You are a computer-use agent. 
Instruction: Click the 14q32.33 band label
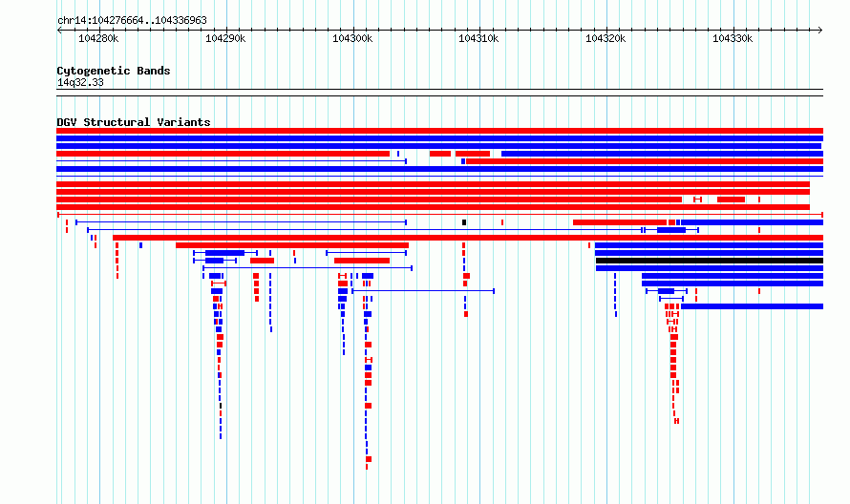(80, 83)
